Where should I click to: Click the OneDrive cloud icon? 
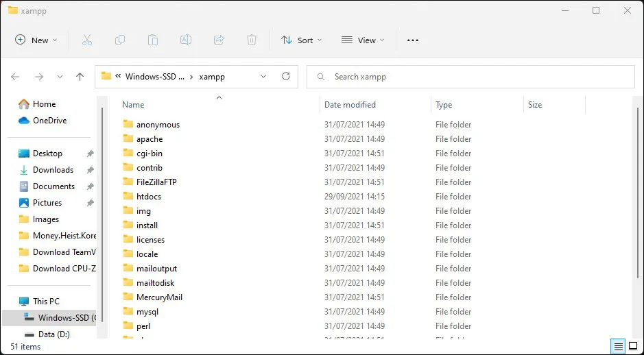coord(24,121)
